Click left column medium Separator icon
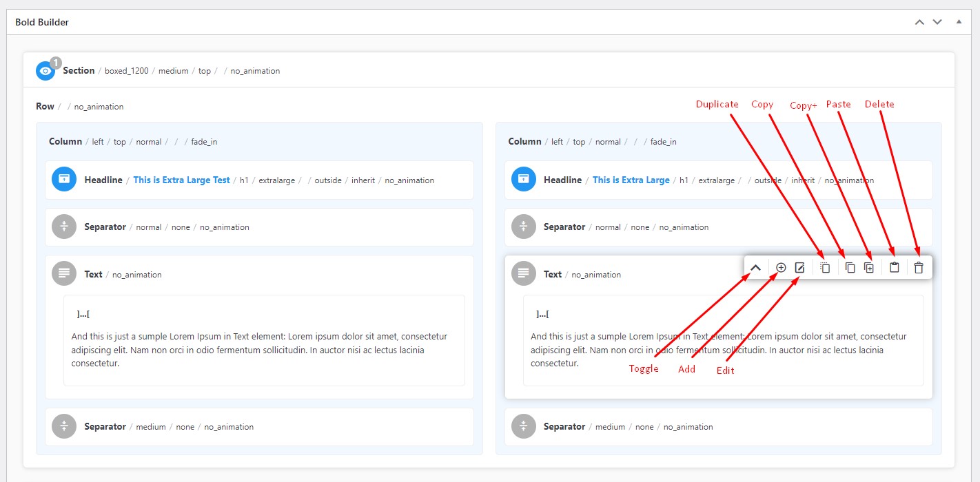 (64, 426)
